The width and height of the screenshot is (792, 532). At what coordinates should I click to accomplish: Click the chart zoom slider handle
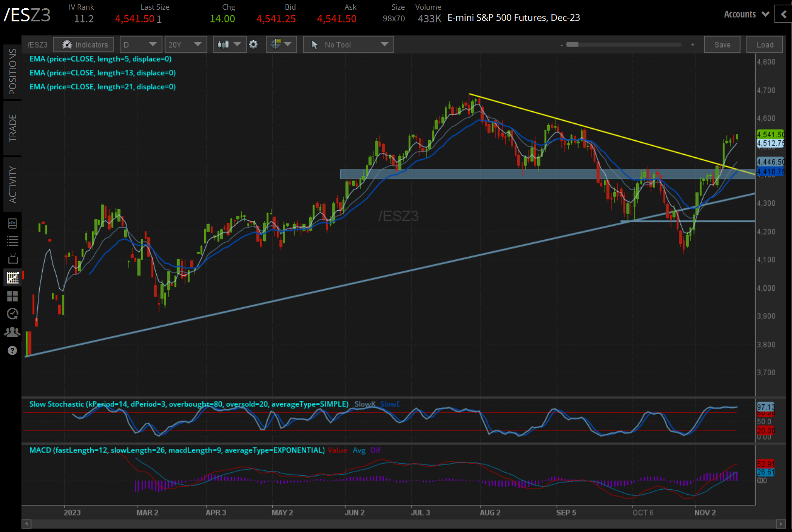pos(573,45)
